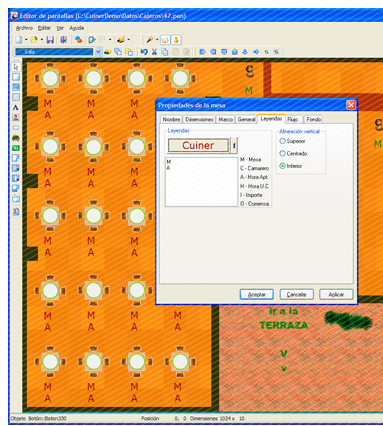Select the image/picture tool in left toolbox

pyautogui.click(x=16, y=117)
